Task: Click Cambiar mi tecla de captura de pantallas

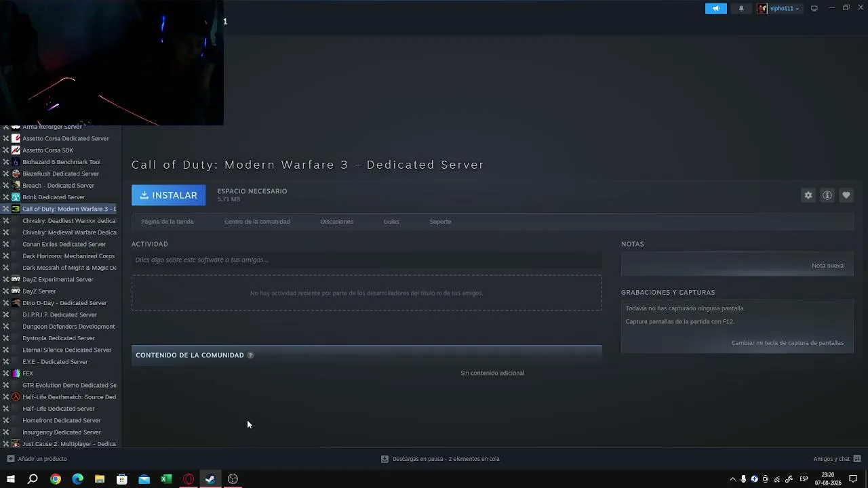Action: (787, 343)
